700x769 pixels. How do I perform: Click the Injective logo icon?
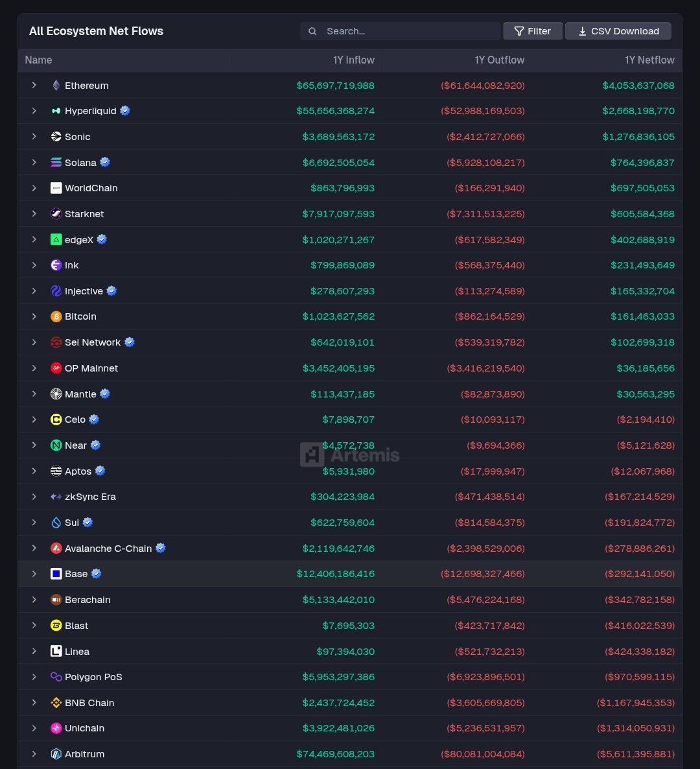point(56,291)
